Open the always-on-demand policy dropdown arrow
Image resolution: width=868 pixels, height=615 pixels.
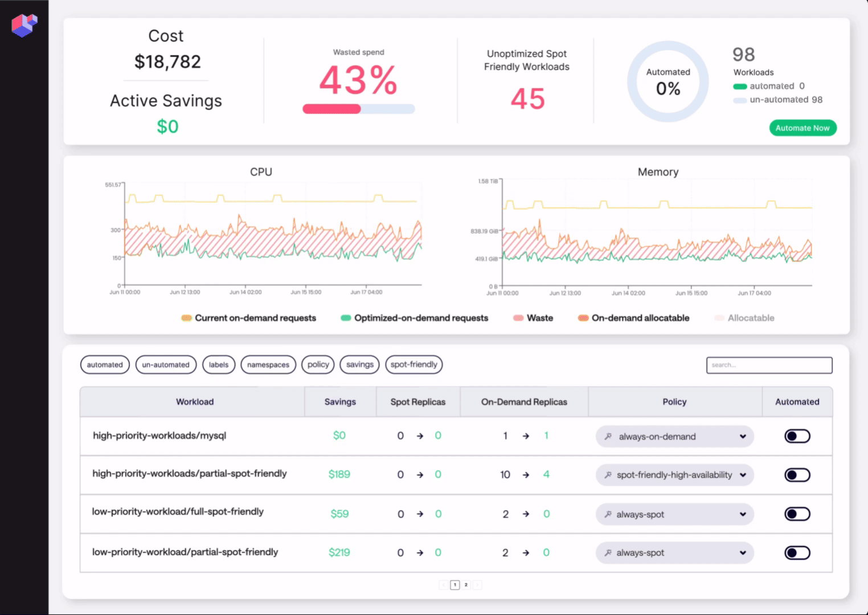(743, 437)
